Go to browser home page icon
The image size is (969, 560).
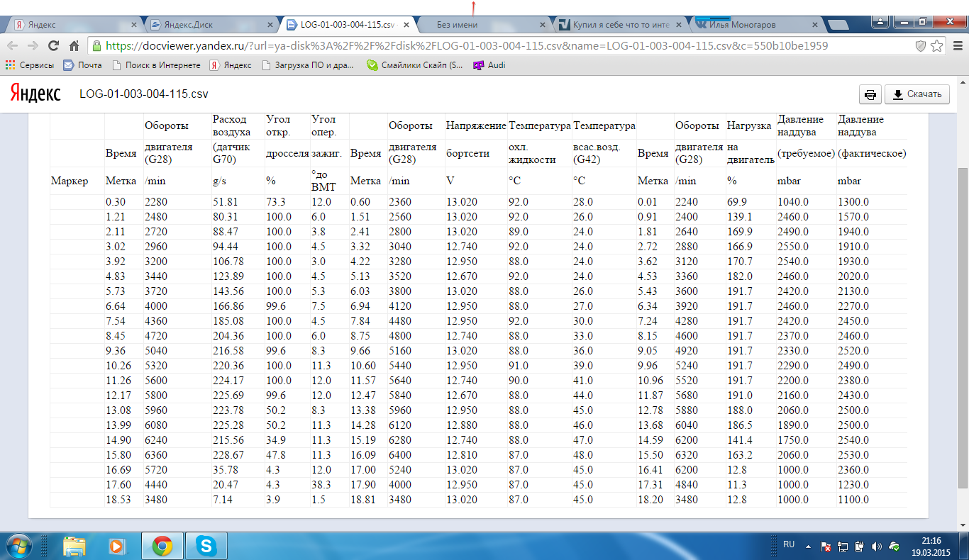pyautogui.click(x=74, y=45)
